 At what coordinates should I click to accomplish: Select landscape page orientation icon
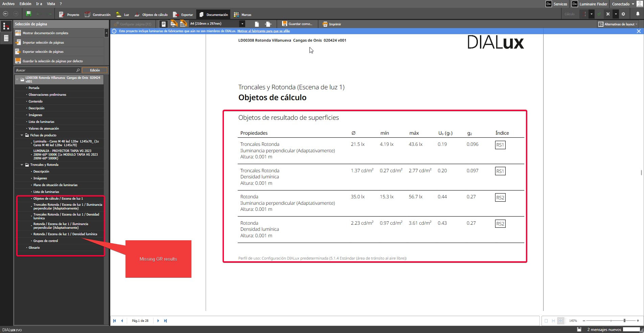point(268,24)
